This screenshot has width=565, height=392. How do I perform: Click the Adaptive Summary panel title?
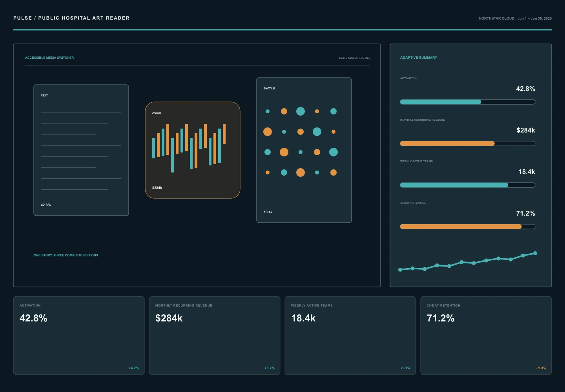coord(419,58)
